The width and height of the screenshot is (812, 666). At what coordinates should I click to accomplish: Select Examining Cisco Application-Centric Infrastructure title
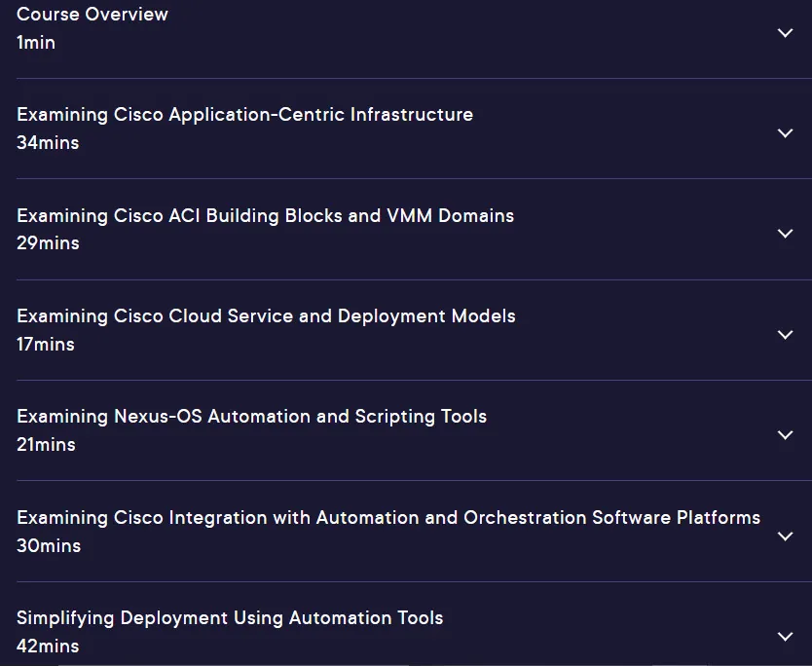(245, 115)
